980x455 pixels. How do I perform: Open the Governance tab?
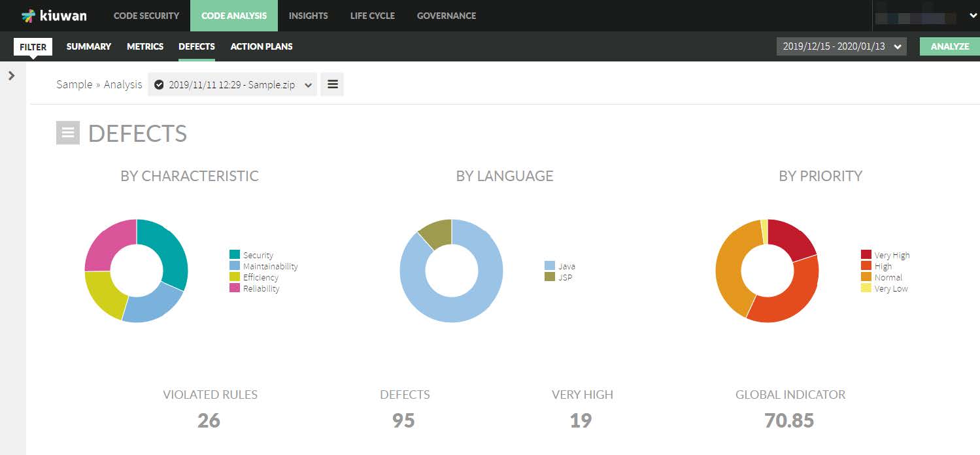pos(446,16)
